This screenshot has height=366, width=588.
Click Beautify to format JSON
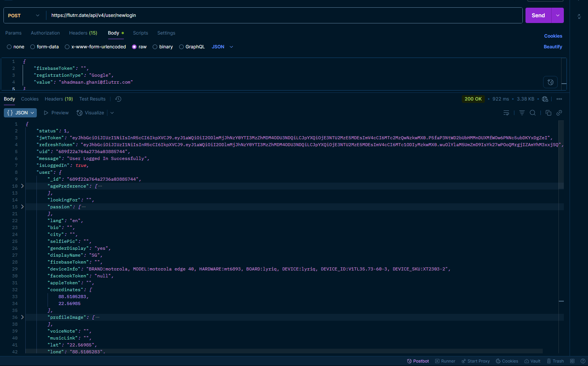(x=553, y=47)
